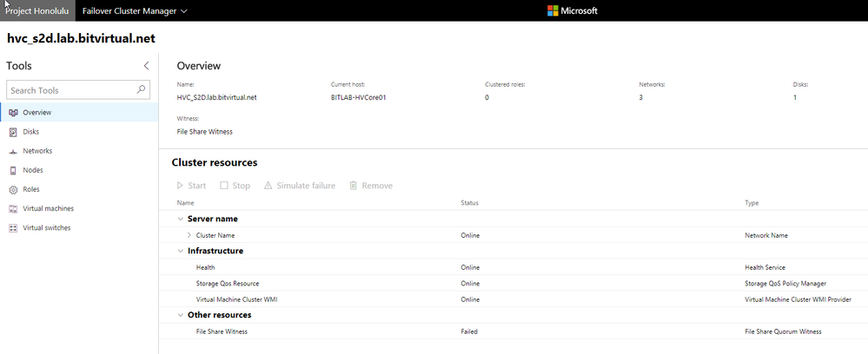868x354 pixels.
Task: Select the Virtual Machine Cluster WMI row
Action: click(514, 299)
